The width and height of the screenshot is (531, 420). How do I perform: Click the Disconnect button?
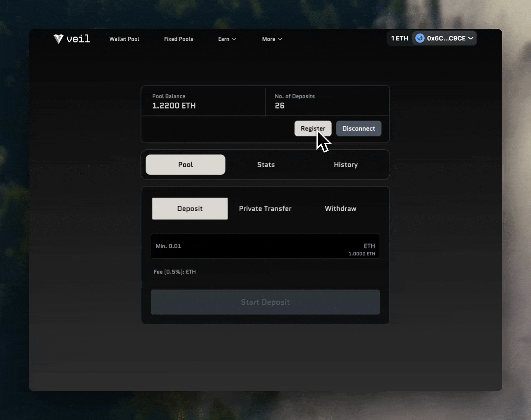[x=359, y=128]
